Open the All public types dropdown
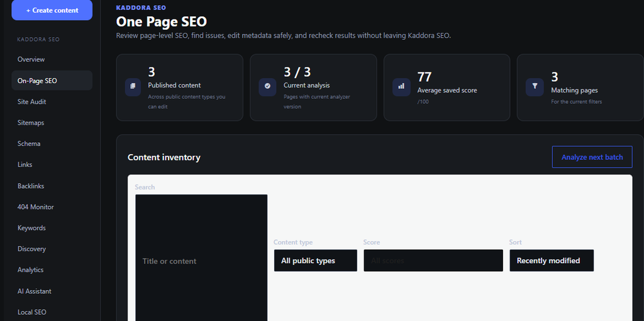The width and height of the screenshot is (644, 321). pyautogui.click(x=316, y=261)
